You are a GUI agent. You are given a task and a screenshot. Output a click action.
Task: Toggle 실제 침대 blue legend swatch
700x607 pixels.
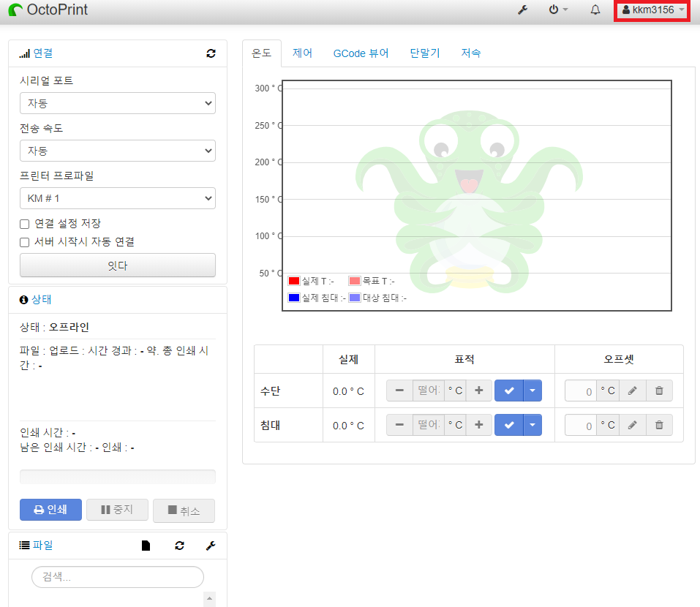pyautogui.click(x=294, y=298)
